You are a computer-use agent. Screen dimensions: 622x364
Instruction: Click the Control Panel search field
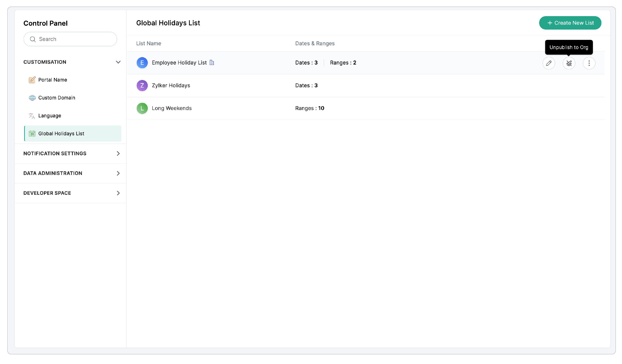[74, 39]
